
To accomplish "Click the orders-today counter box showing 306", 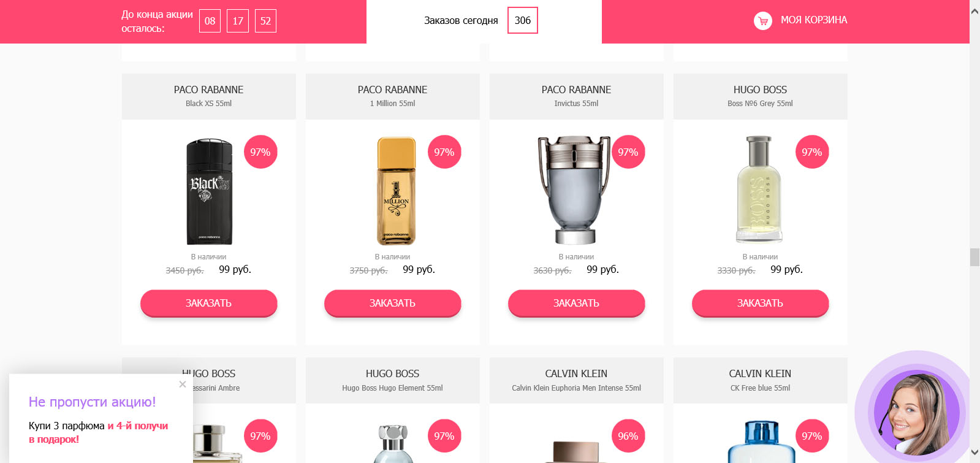I will point(523,20).
